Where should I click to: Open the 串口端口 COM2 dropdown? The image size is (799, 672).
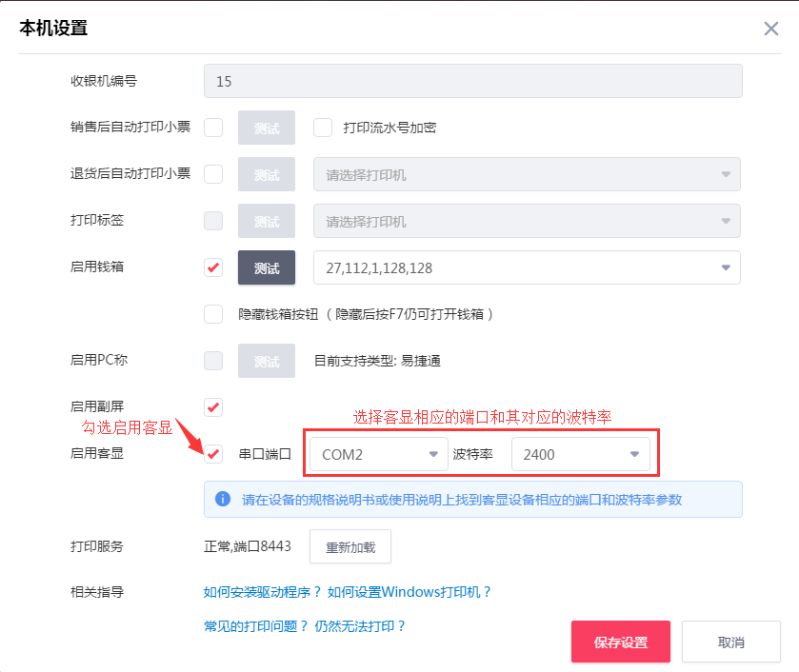[x=378, y=454]
